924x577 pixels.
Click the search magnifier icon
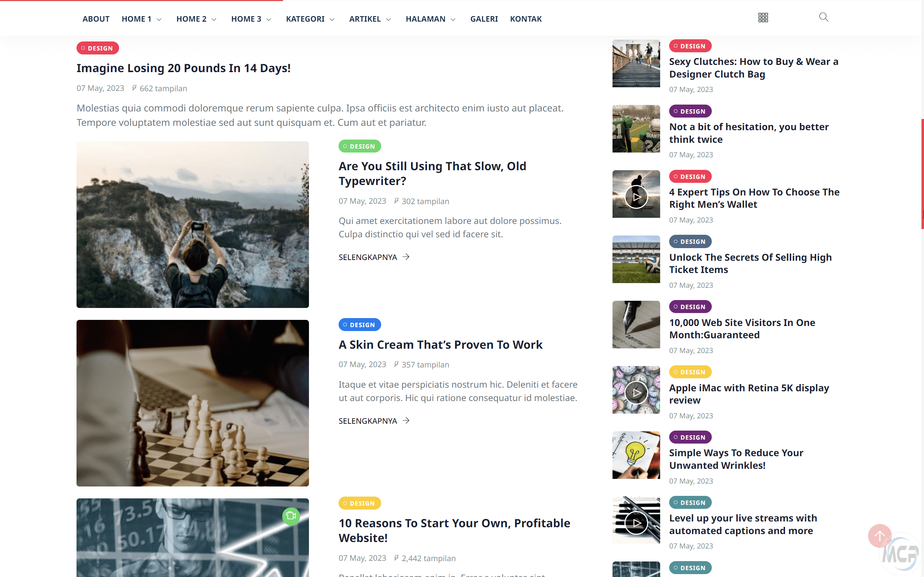(x=824, y=17)
